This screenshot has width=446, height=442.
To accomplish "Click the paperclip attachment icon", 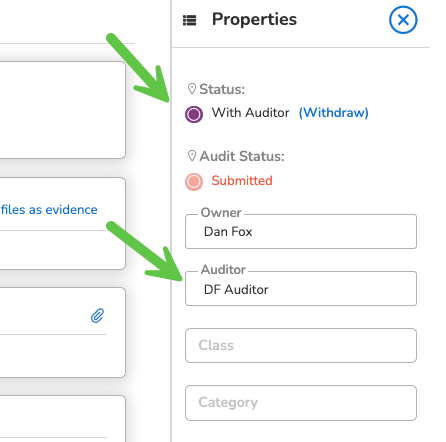I will coord(97,316).
